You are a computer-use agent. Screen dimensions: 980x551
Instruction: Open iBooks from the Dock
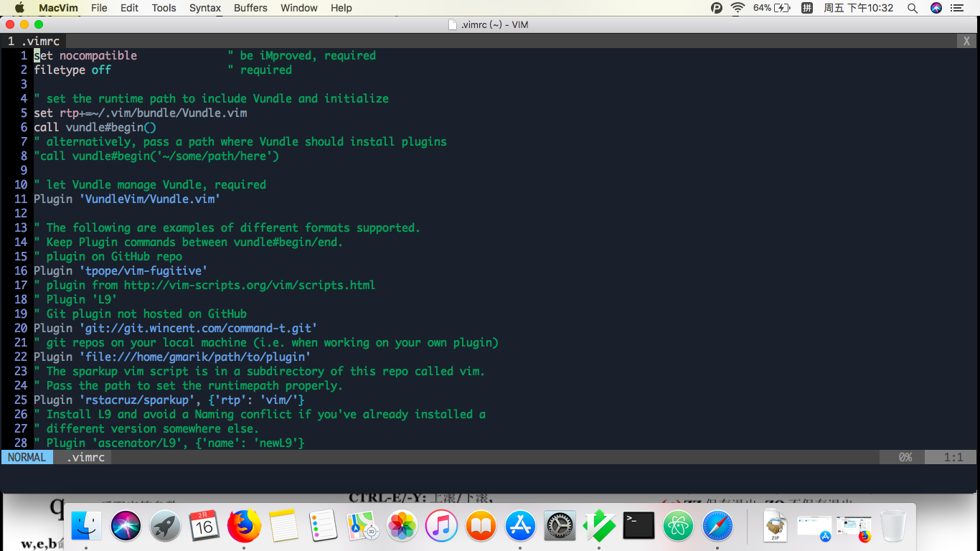tap(481, 526)
